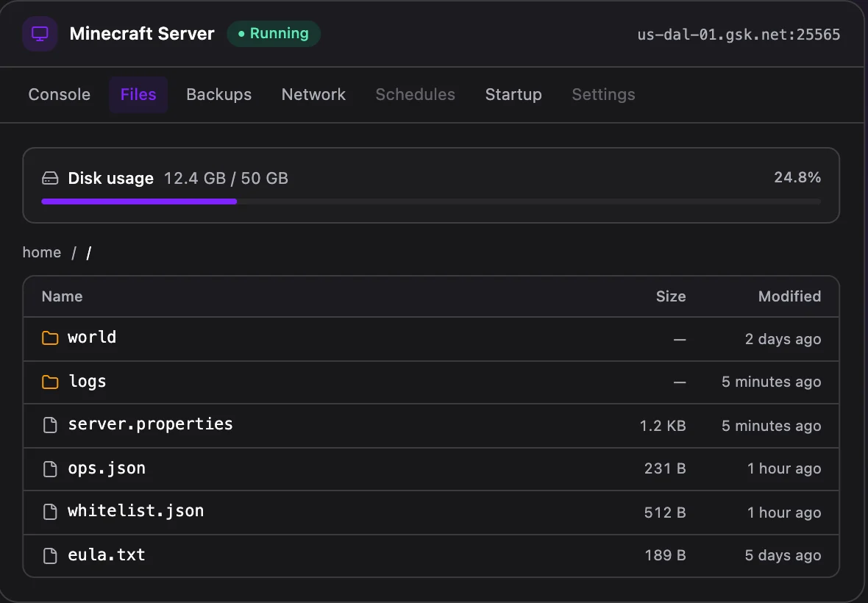Click the world folder icon
This screenshot has width=868, height=603.
coord(50,338)
